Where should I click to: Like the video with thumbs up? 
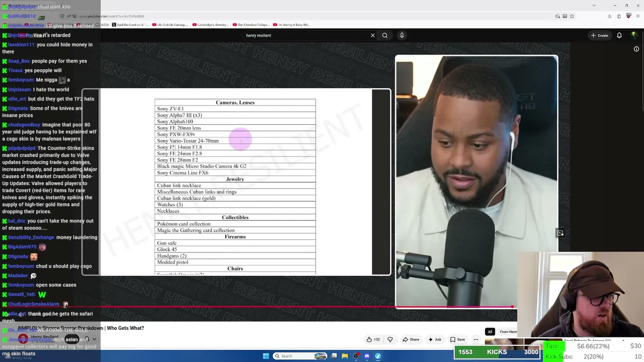[x=373, y=339]
